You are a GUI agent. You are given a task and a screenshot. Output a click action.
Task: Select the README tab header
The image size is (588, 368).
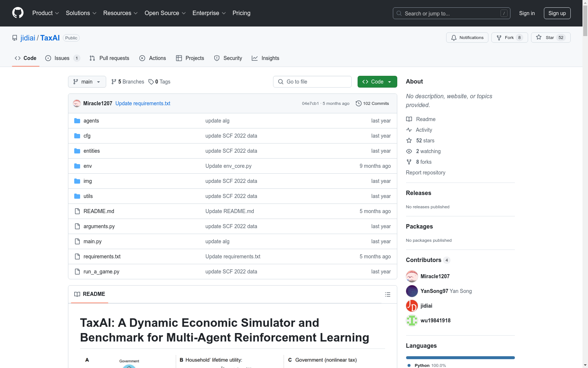tap(90, 294)
